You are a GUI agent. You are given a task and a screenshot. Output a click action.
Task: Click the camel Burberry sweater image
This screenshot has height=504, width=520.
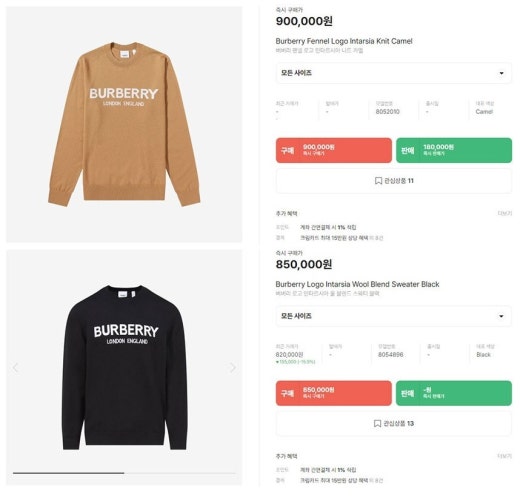pos(124,124)
